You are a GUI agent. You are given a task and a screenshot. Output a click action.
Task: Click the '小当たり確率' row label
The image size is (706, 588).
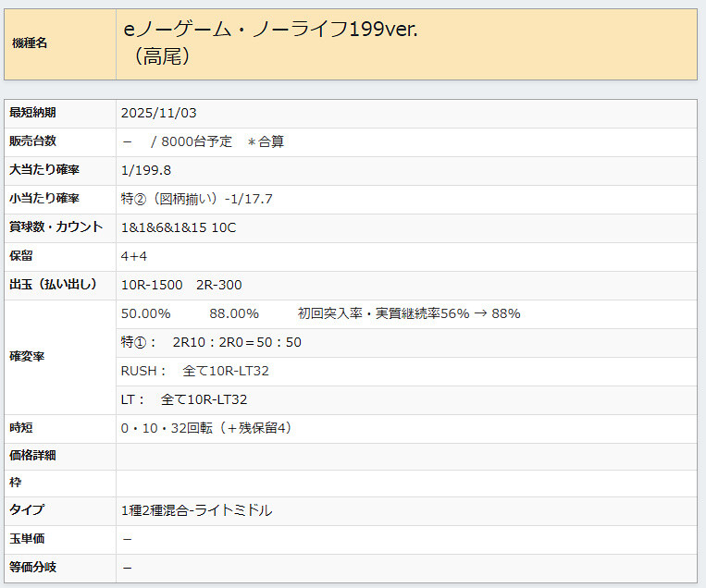click(44, 199)
